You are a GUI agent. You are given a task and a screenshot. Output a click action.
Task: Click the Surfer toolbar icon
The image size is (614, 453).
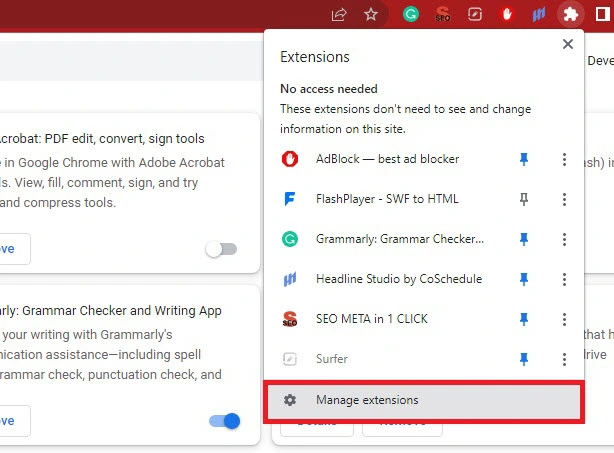click(475, 15)
